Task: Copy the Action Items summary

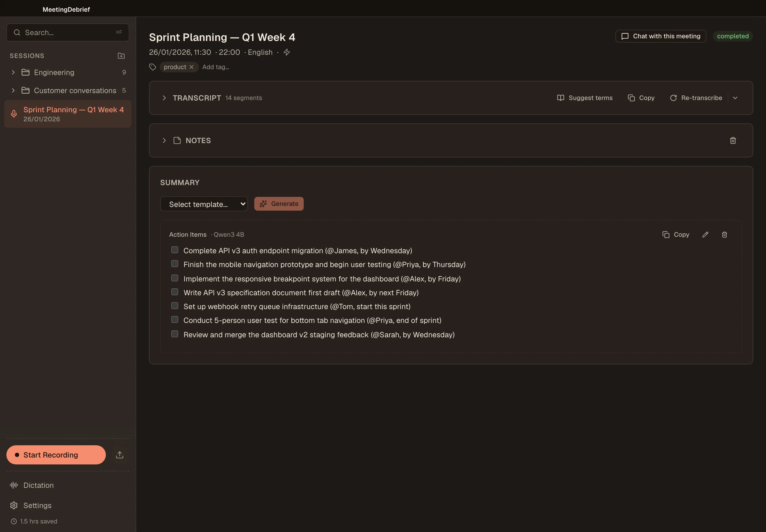Action: coord(676,234)
